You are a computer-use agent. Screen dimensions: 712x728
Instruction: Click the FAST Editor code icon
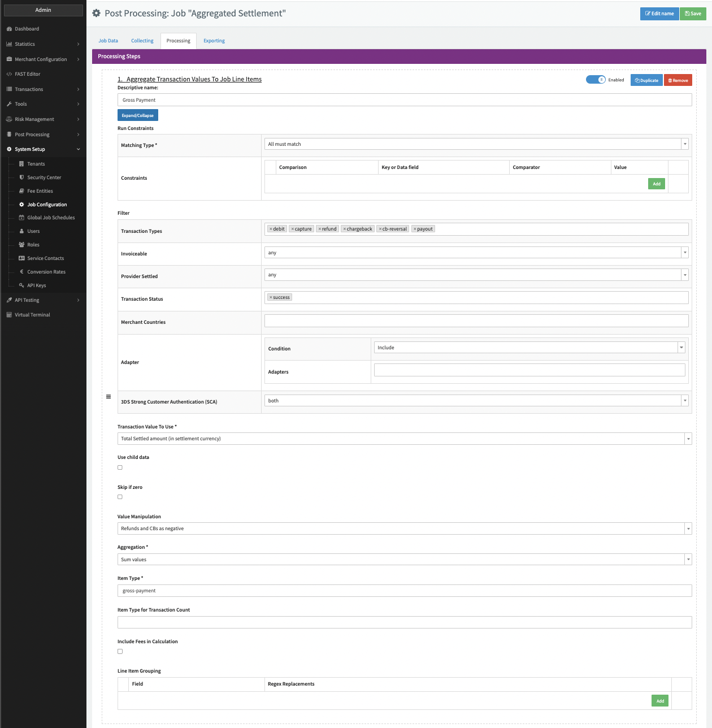click(9, 74)
